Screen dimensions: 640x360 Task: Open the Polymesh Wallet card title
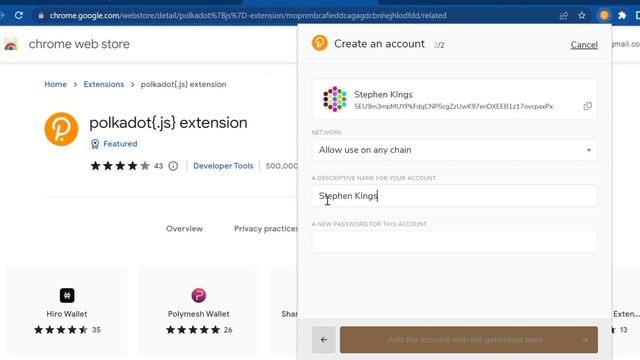pyautogui.click(x=198, y=314)
